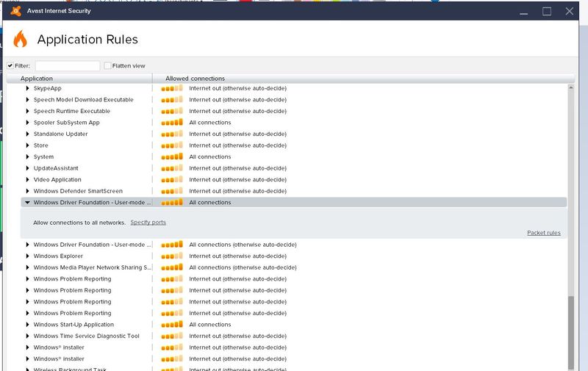Click the scrollbar up arrow
This screenshot has width=588, height=371.
571,87
